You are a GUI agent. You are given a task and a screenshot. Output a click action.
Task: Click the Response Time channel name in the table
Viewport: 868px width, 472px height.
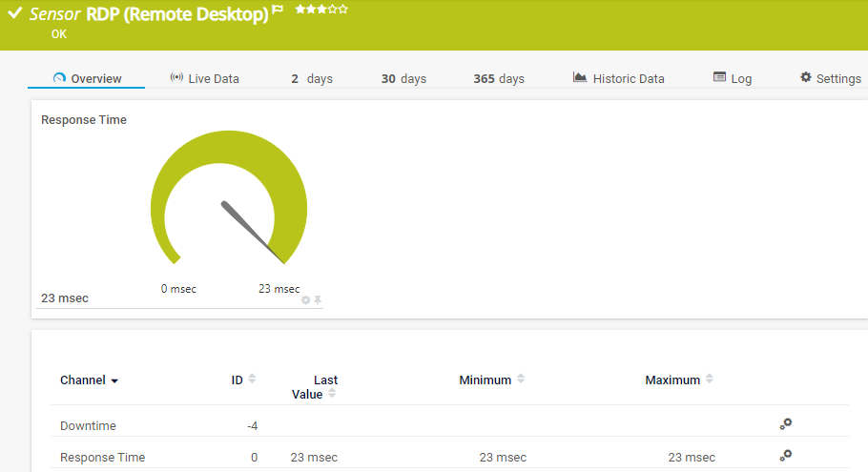(x=102, y=458)
